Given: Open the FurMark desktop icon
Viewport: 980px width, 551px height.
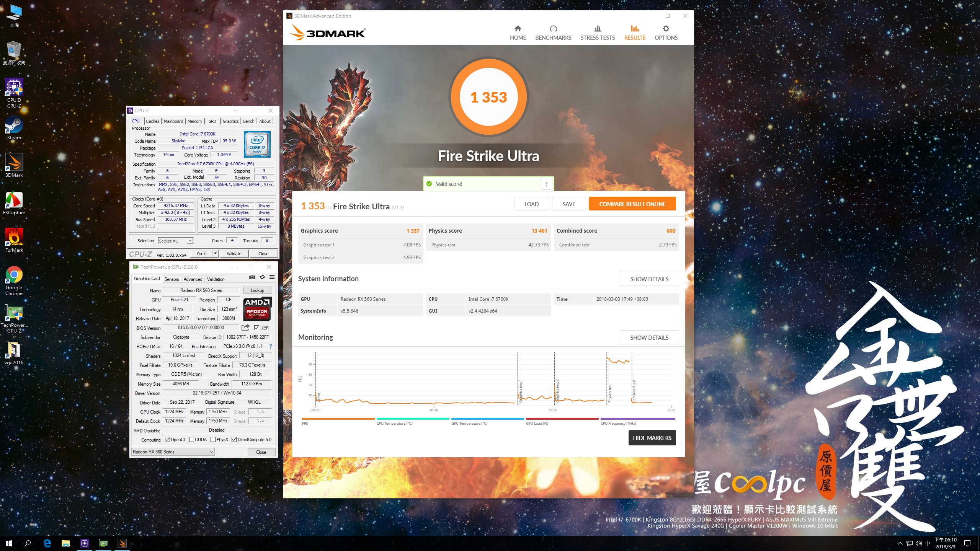Looking at the screenshot, I should 14,240.
